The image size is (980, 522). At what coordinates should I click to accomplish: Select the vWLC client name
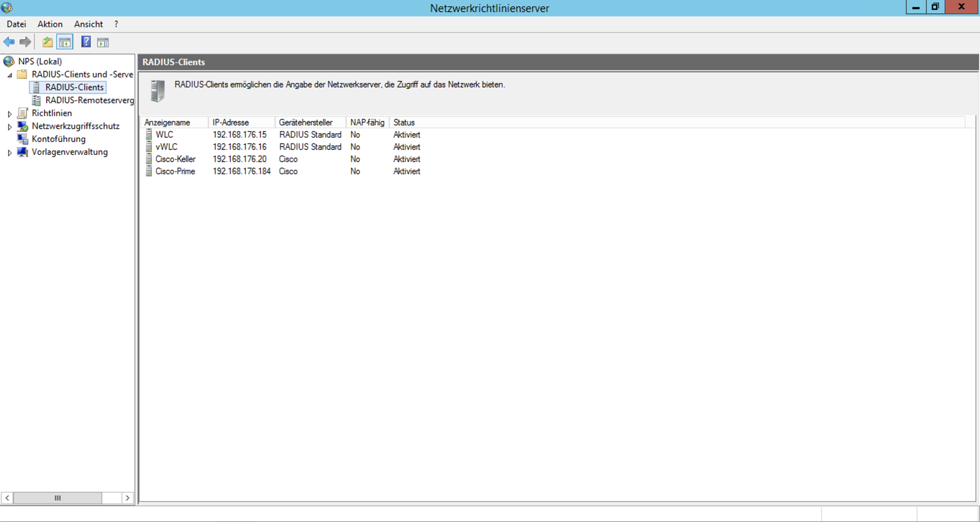[x=166, y=147]
